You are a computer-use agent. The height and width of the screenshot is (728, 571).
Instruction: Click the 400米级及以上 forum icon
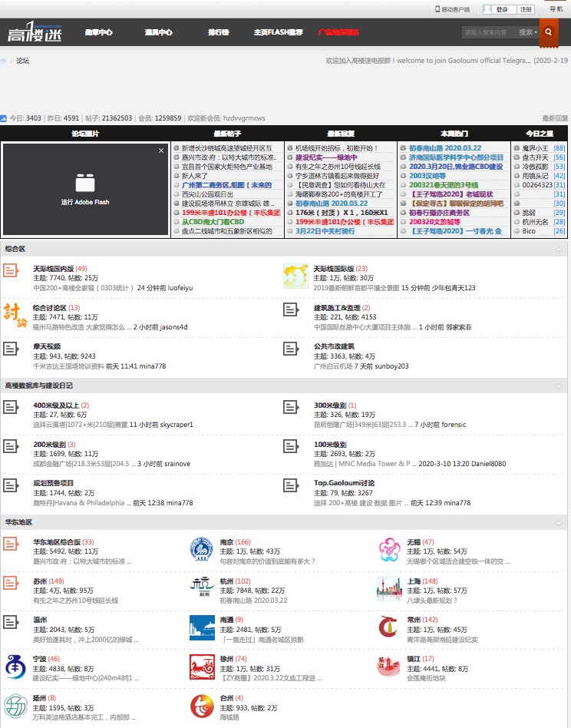pyautogui.click(x=12, y=407)
